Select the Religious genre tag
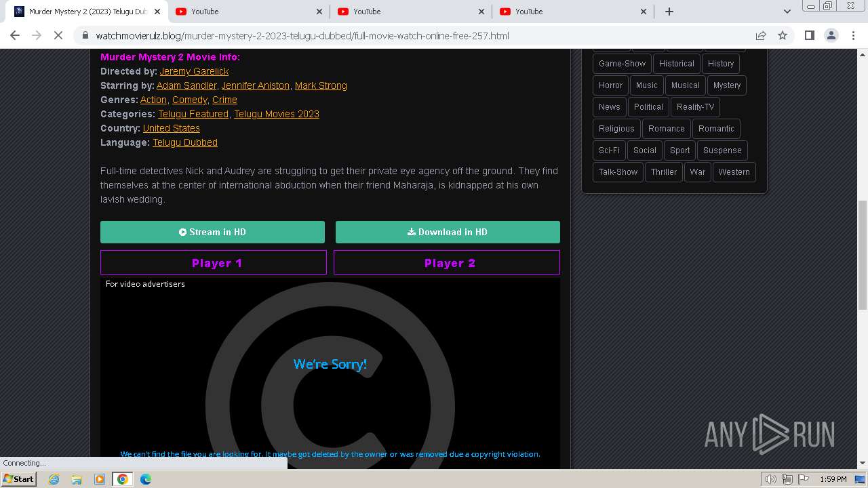Image resolution: width=868 pixels, height=488 pixels. coord(616,129)
